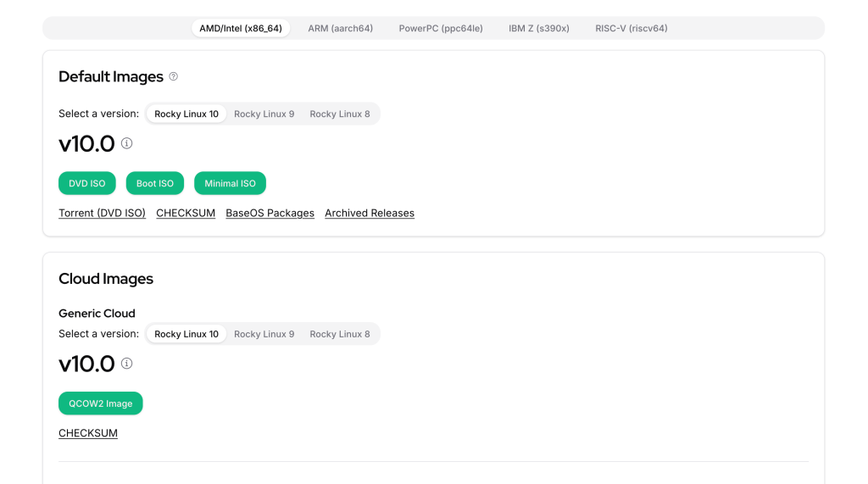Click the info icon next to Default Images v10.0
868x484 pixels.
(127, 143)
